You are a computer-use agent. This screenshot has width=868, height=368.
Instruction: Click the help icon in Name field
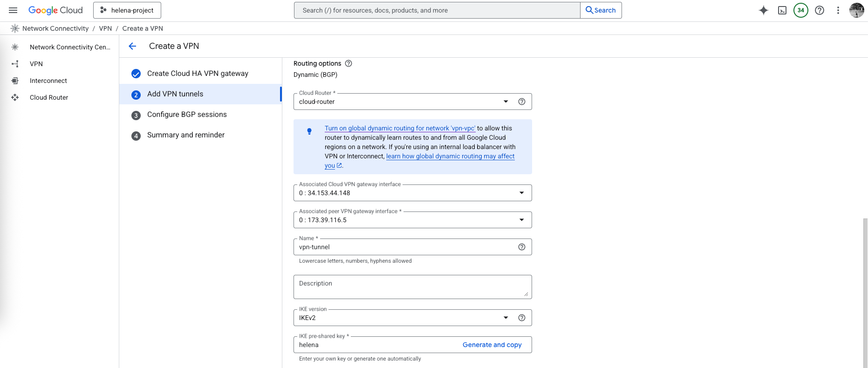coord(522,247)
